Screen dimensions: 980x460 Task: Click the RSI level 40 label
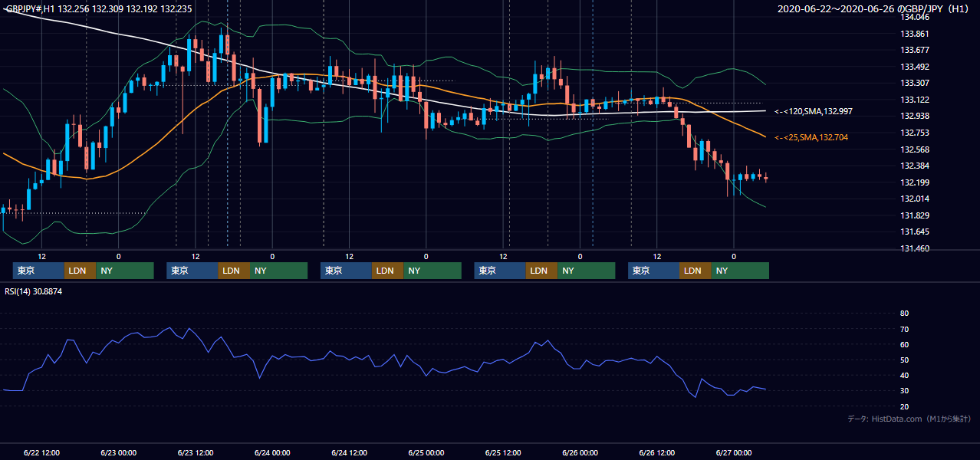click(904, 375)
